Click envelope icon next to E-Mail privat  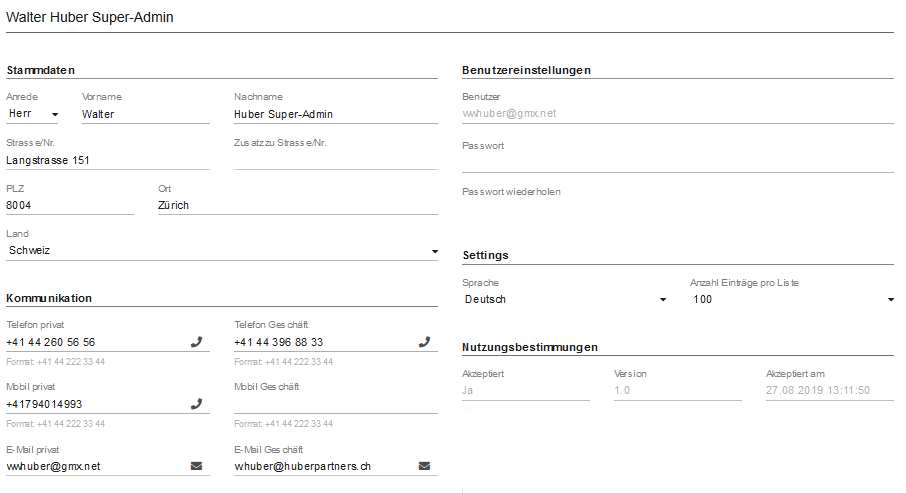pyautogui.click(x=196, y=466)
